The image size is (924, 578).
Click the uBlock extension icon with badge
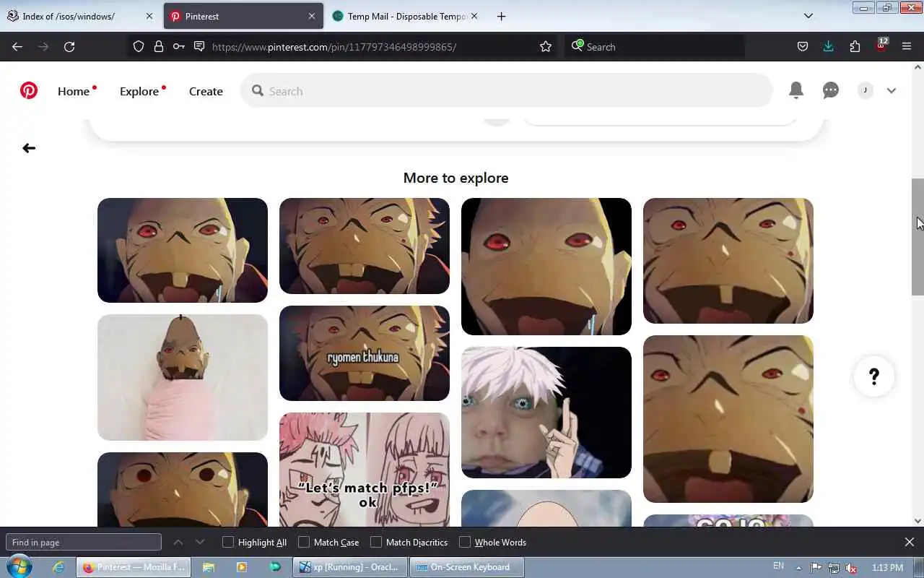click(x=881, y=45)
